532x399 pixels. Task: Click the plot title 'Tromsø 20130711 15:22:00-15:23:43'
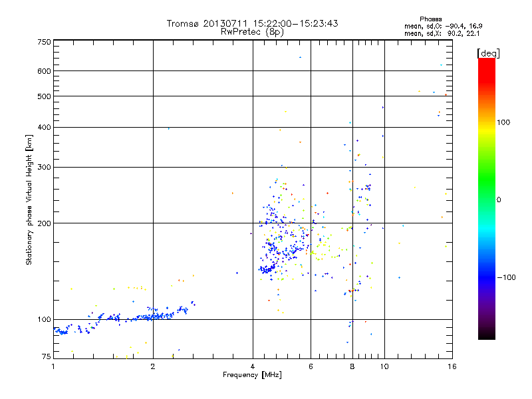click(252, 23)
